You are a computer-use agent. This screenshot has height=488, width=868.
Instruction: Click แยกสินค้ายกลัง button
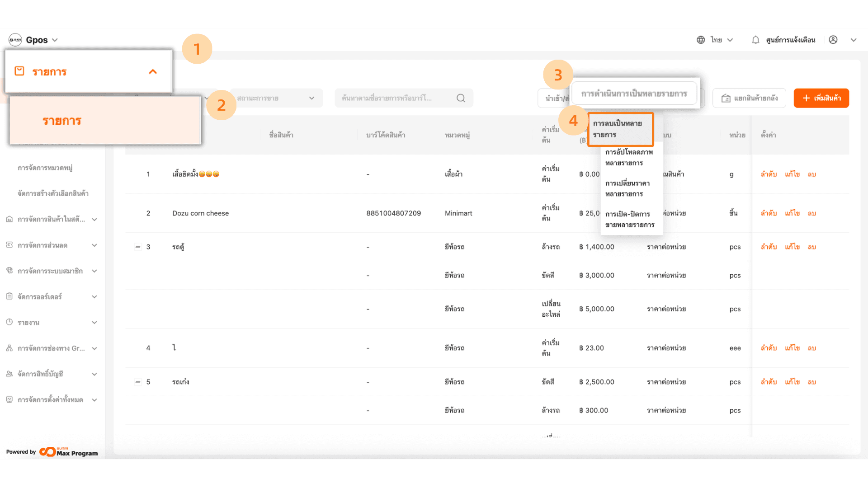(x=749, y=98)
